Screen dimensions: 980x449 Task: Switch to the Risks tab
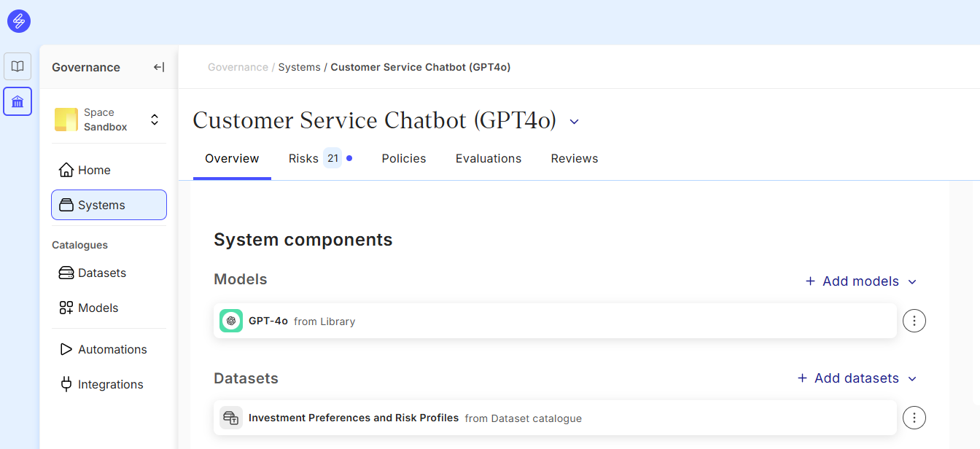point(303,158)
